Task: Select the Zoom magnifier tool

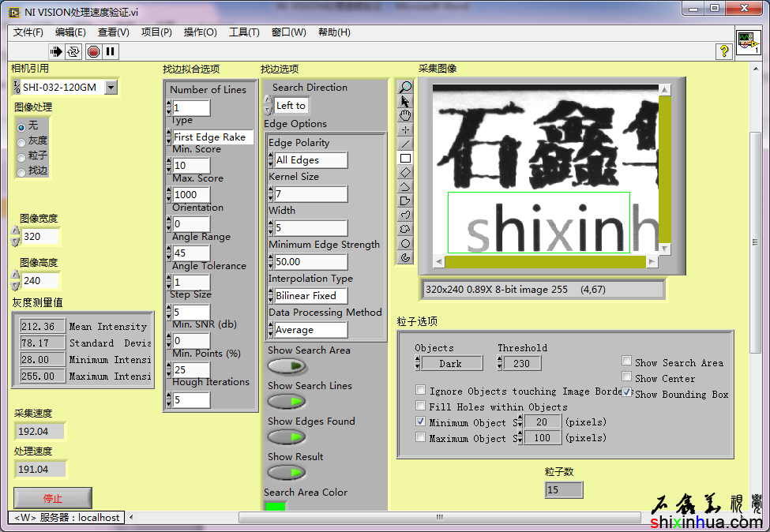Action: (405, 87)
